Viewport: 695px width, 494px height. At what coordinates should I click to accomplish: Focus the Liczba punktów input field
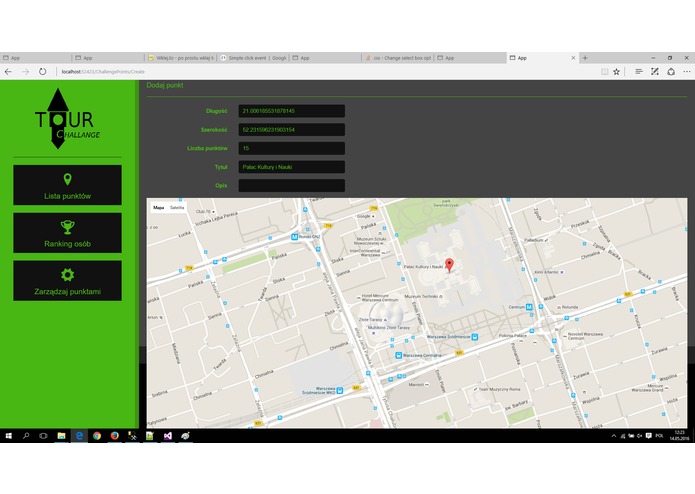tap(292, 148)
